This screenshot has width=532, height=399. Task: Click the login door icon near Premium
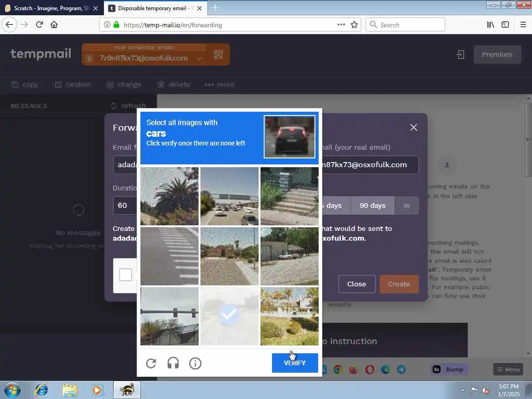460,54
